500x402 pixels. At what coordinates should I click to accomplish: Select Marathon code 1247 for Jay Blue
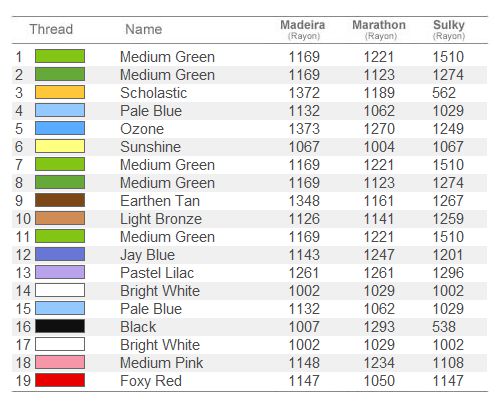(379, 255)
